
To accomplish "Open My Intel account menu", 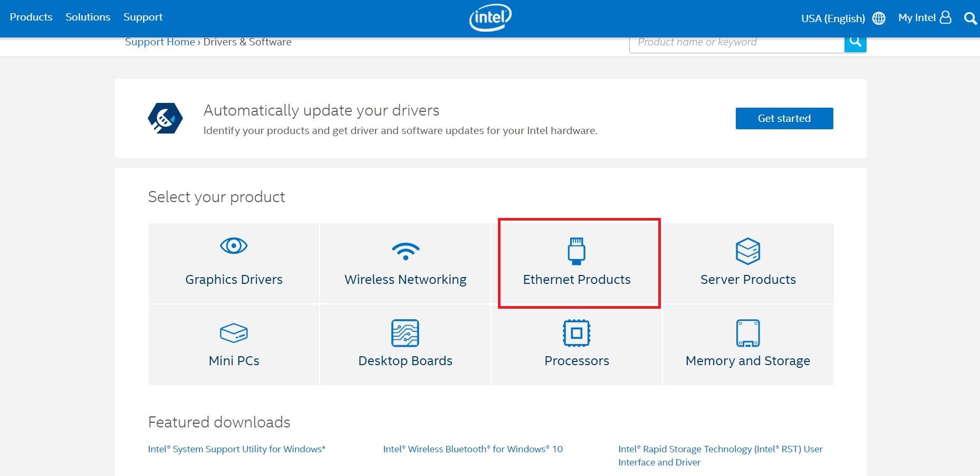I will 925,18.
